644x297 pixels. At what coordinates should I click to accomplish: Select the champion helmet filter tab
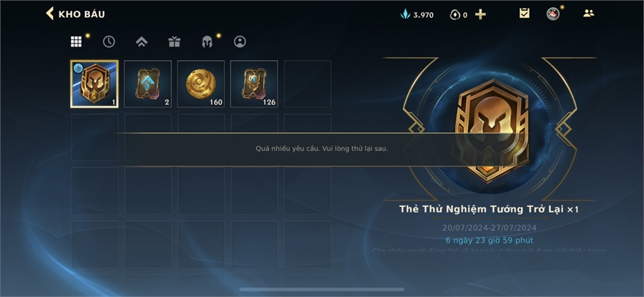pos(207,42)
